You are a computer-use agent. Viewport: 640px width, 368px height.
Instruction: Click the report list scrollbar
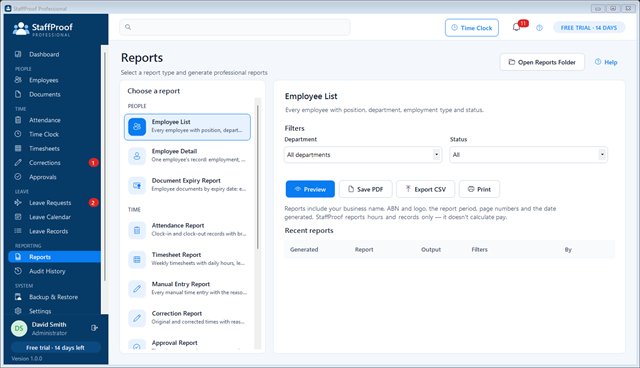(258, 176)
